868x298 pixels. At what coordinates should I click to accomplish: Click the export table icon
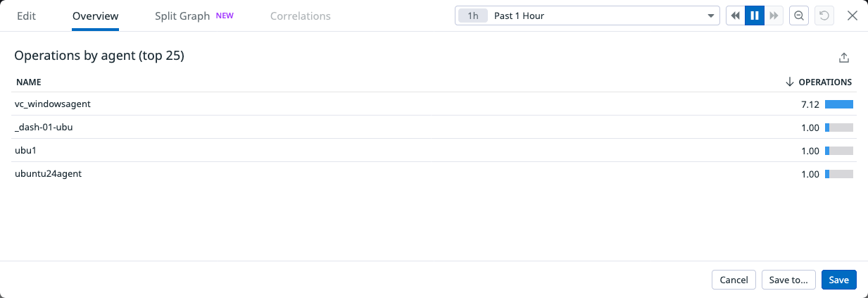[845, 58]
